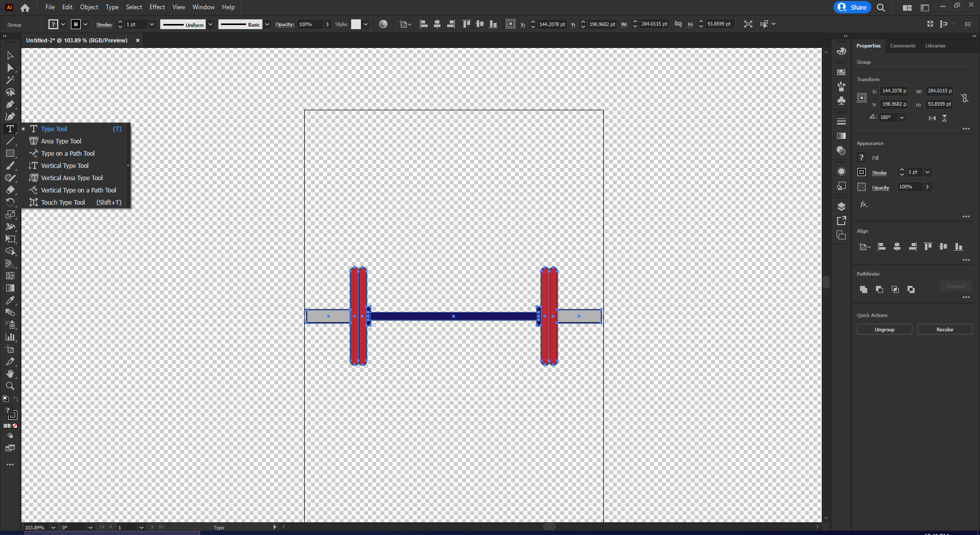The width and height of the screenshot is (980, 535).
Task: Open the Gradient panel
Action: [841, 135]
